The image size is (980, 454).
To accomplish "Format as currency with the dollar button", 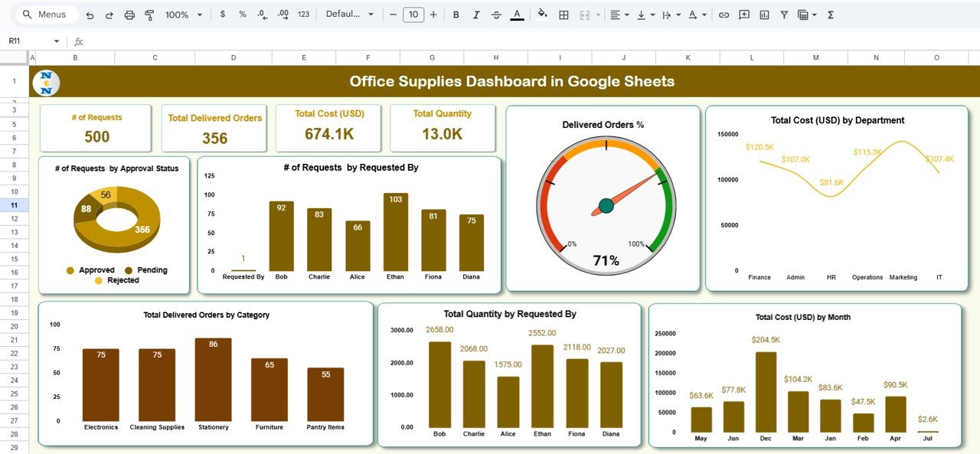I will [x=223, y=15].
